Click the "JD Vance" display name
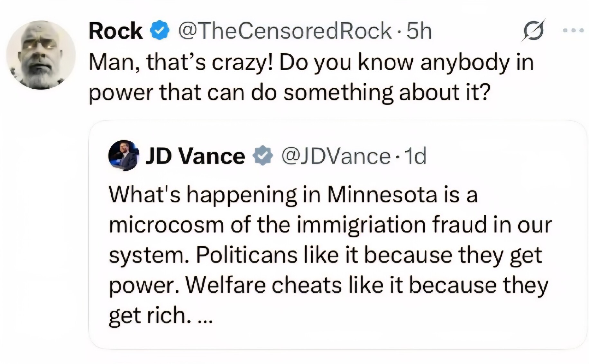Image resolution: width=589 pixels, height=364 pixels. pos(195,156)
